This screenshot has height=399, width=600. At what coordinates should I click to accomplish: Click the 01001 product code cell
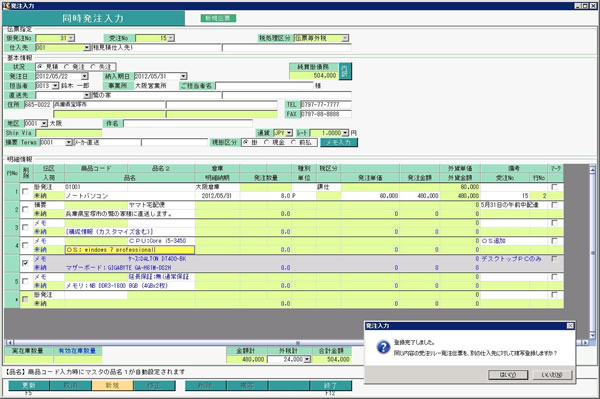point(96,187)
